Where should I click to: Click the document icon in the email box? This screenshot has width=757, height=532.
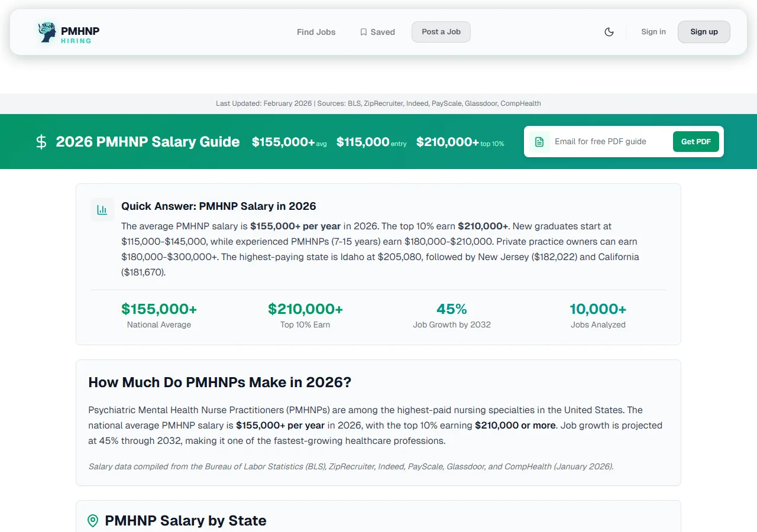pyautogui.click(x=539, y=142)
